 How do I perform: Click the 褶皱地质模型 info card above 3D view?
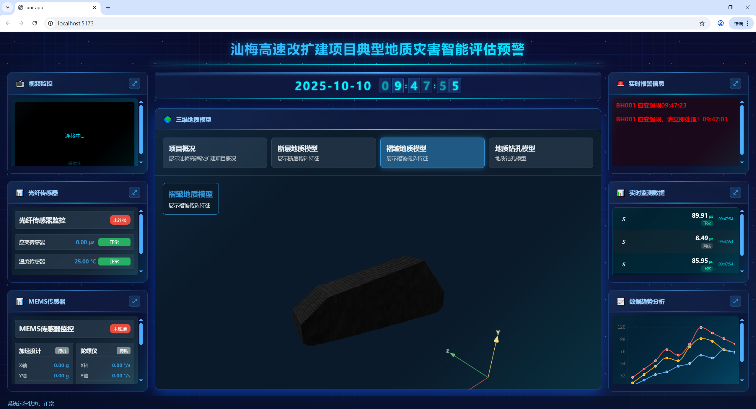tap(190, 198)
